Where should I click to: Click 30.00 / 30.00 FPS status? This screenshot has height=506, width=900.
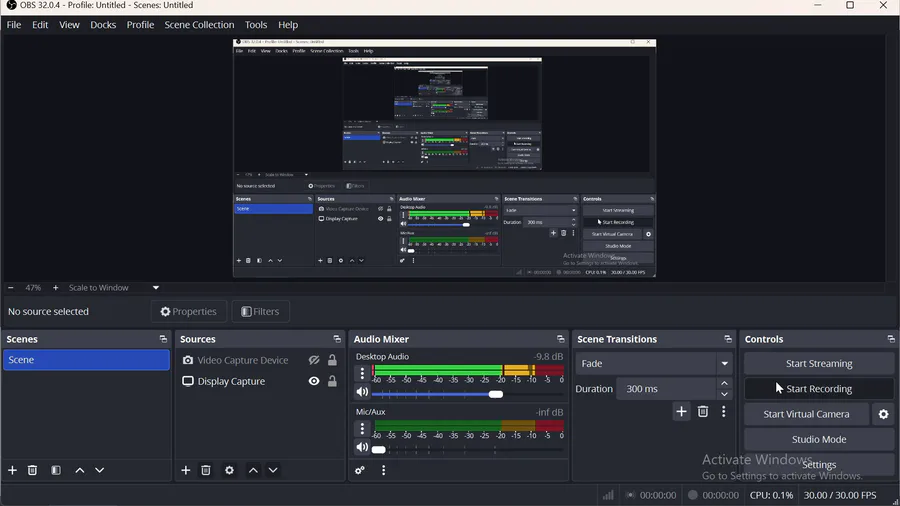click(840, 495)
